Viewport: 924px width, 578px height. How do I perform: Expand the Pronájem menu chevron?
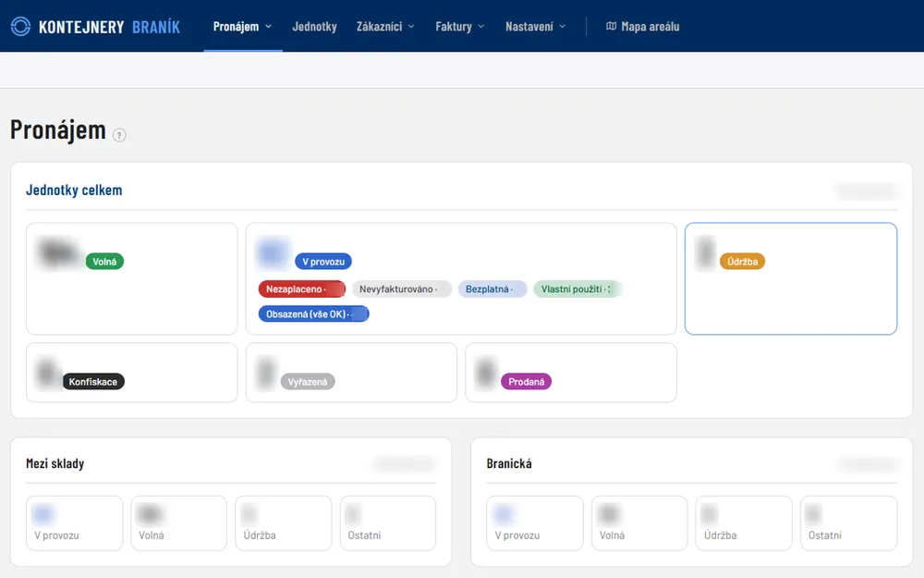click(x=268, y=27)
